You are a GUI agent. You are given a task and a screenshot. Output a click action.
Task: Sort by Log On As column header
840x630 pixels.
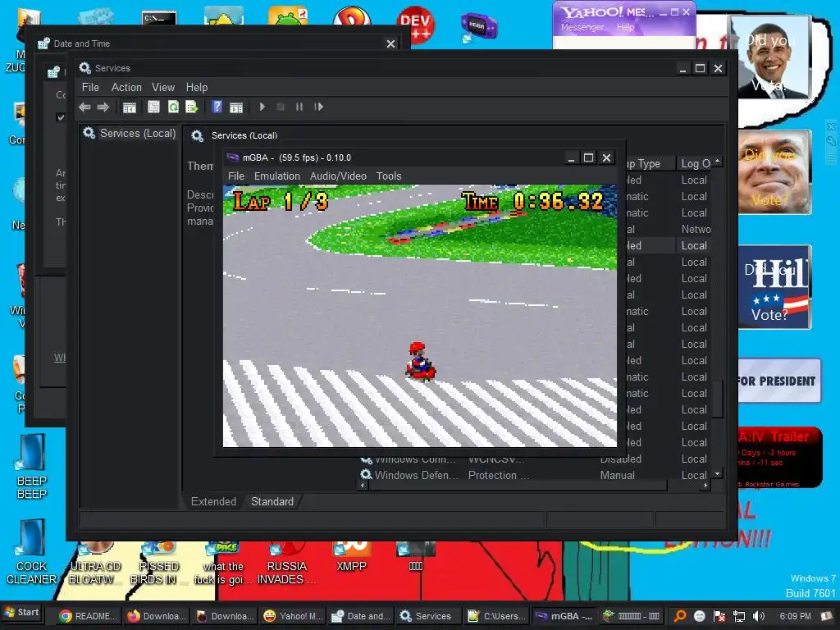[694, 163]
